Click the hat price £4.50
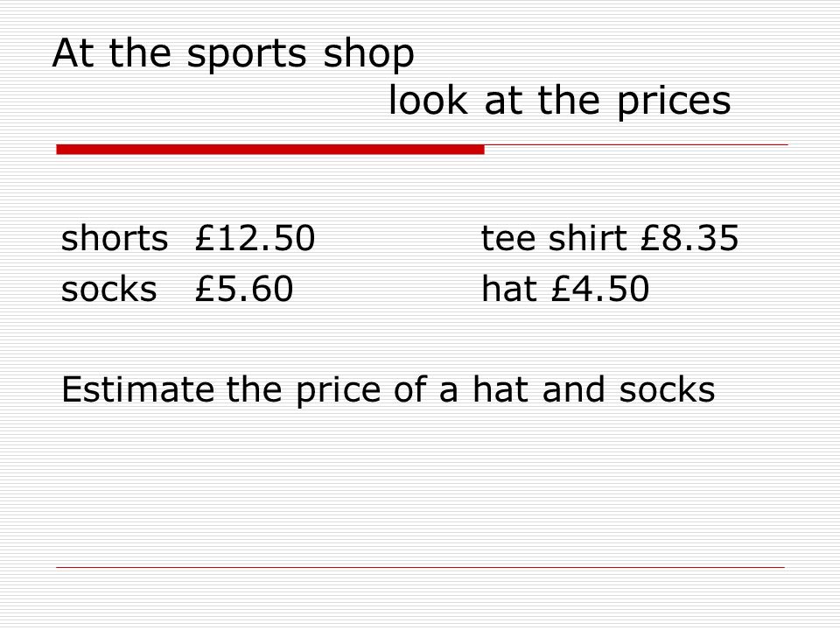Image resolution: width=840 pixels, height=630 pixels. pyautogui.click(x=600, y=289)
